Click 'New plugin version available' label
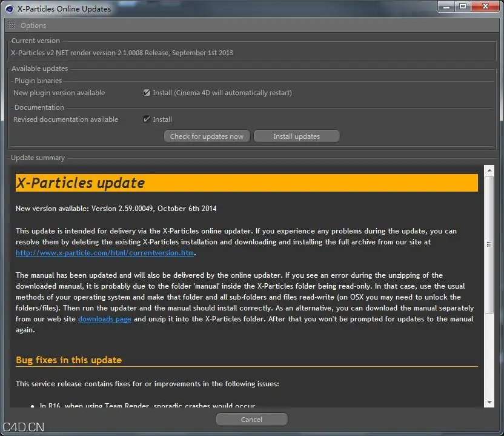This screenshot has width=504, height=436. [x=59, y=93]
